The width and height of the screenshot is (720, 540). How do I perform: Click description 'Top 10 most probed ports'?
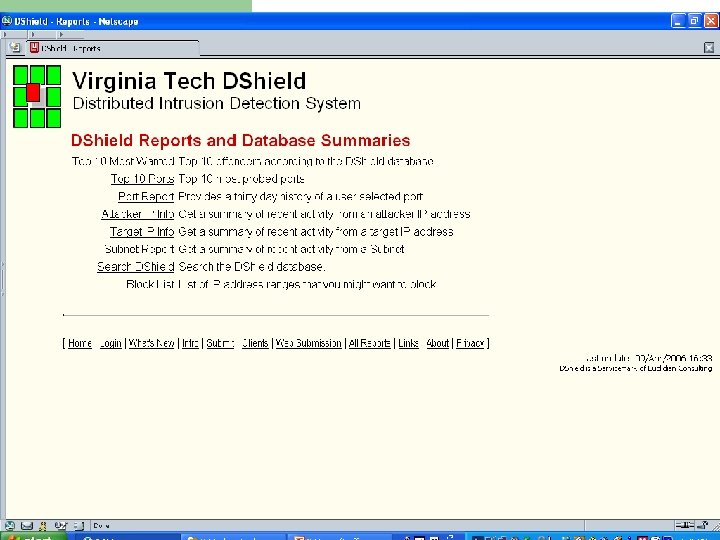pos(242,179)
